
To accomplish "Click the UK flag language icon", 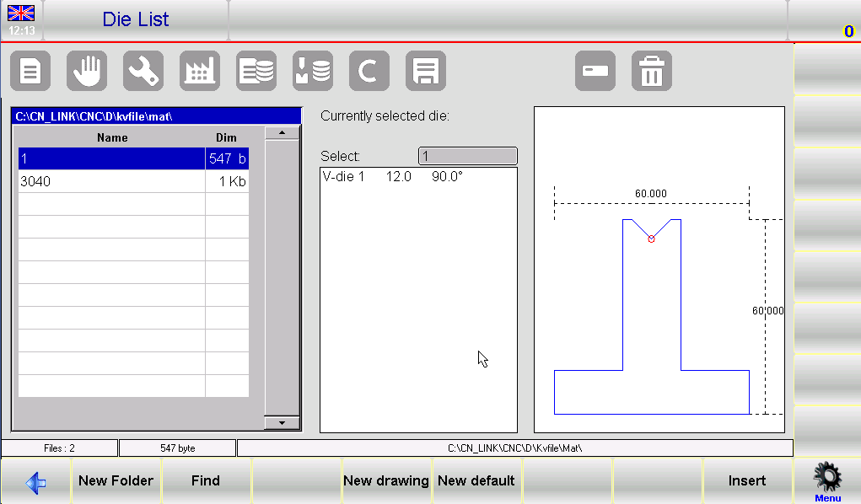I will pos(22,13).
